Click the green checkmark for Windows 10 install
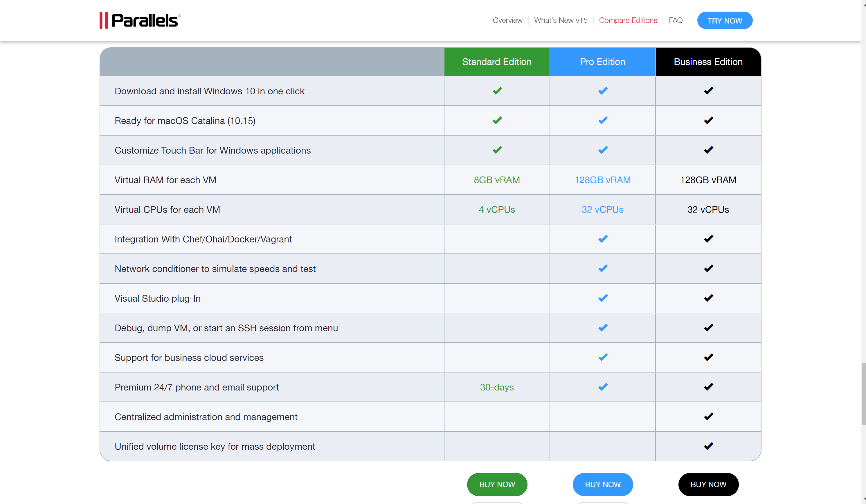 497,91
